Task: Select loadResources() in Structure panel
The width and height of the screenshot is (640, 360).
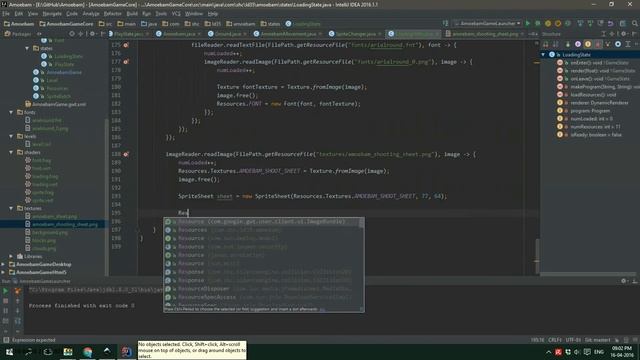Action: [x=593, y=95]
